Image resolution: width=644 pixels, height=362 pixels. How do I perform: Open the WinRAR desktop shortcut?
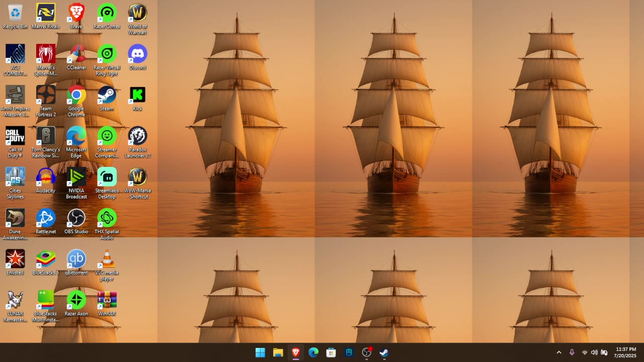107,303
